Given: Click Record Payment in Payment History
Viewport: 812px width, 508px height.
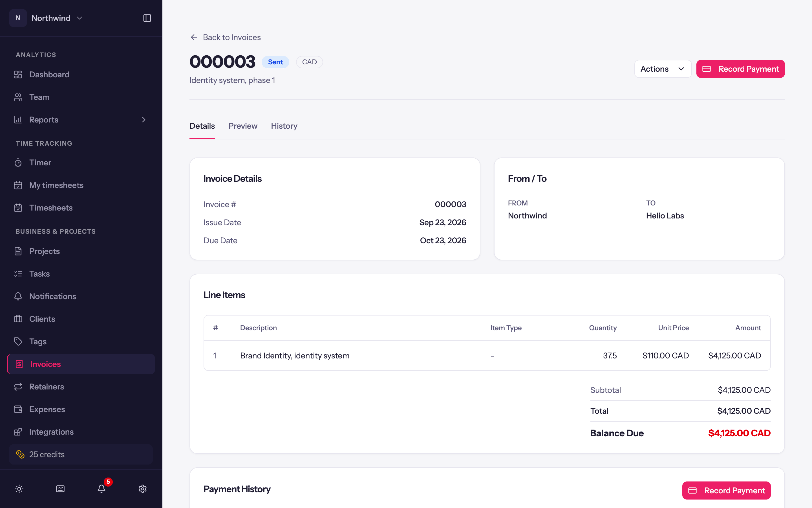Looking at the screenshot, I should click(726, 491).
